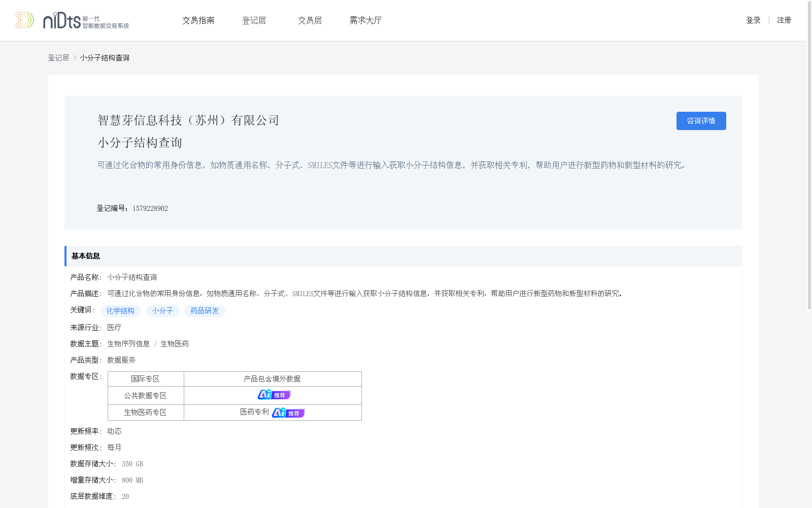This screenshot has width=812, height=508.
Task: Click the breadcrumb chevron separator
Action: point(75,58)
